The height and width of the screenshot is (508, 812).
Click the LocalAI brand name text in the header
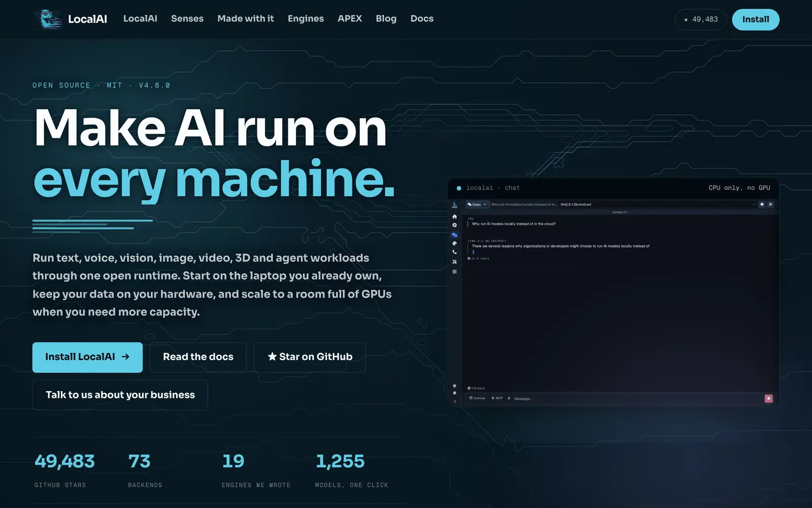pyautogui.click(x=87, y=19)
